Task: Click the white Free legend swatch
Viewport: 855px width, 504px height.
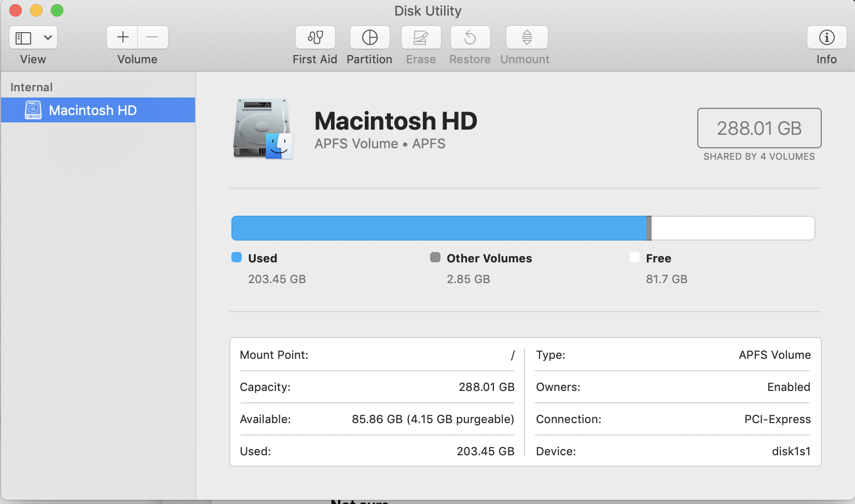Action: tap(635, 258)
